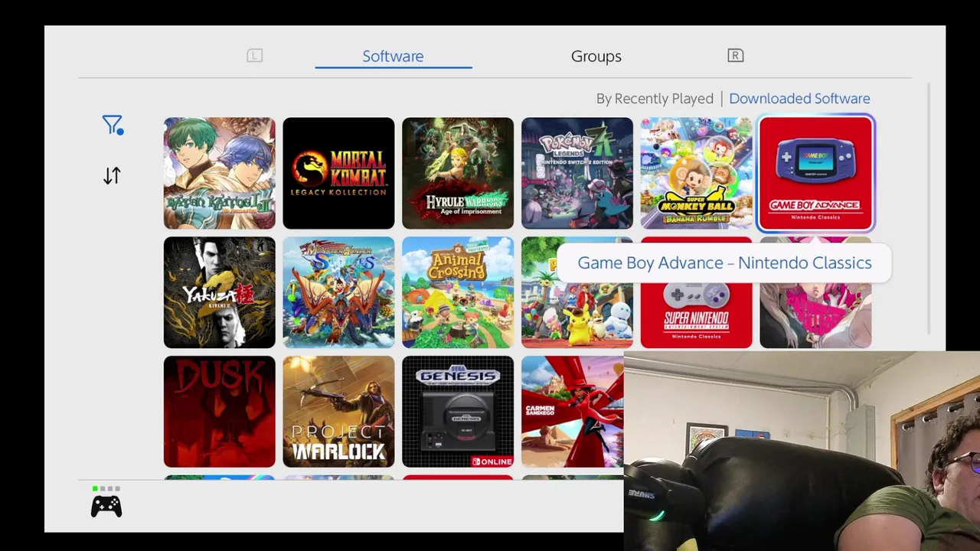Select the By Recently Played sort label

[x=655, y=99]
